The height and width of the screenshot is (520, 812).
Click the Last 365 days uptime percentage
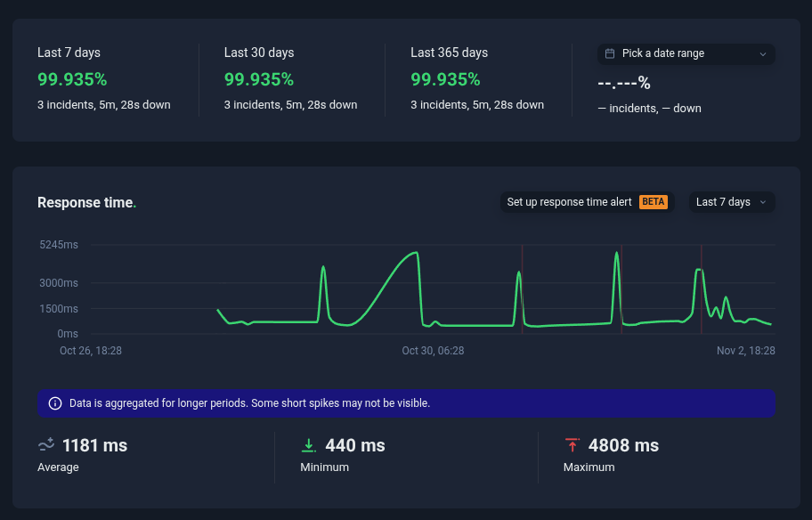[x=445, y=79]
